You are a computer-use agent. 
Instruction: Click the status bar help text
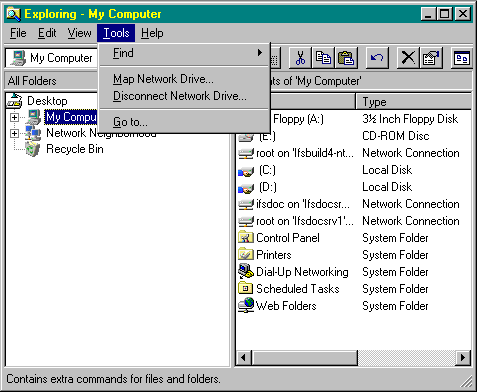(x=113, y=379)
